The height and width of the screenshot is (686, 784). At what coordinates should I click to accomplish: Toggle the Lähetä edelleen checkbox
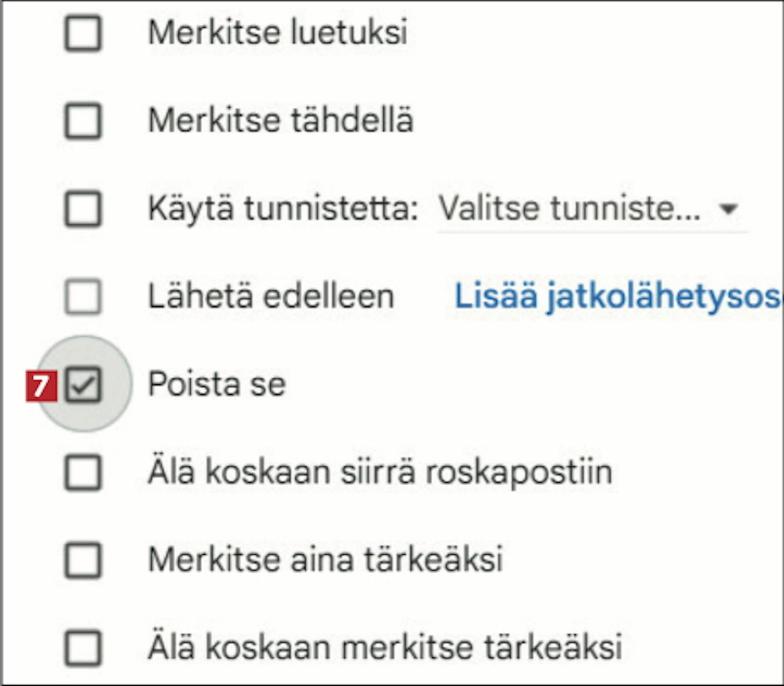[83, 296]
